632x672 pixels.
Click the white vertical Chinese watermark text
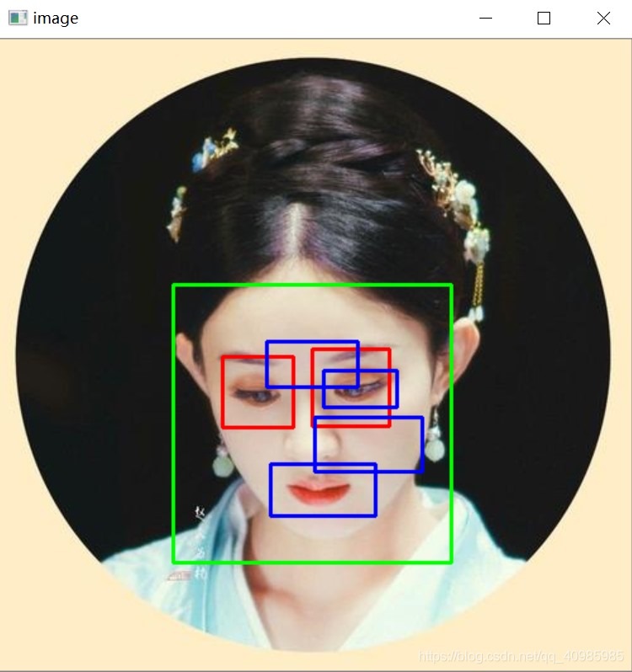[200, 544]
